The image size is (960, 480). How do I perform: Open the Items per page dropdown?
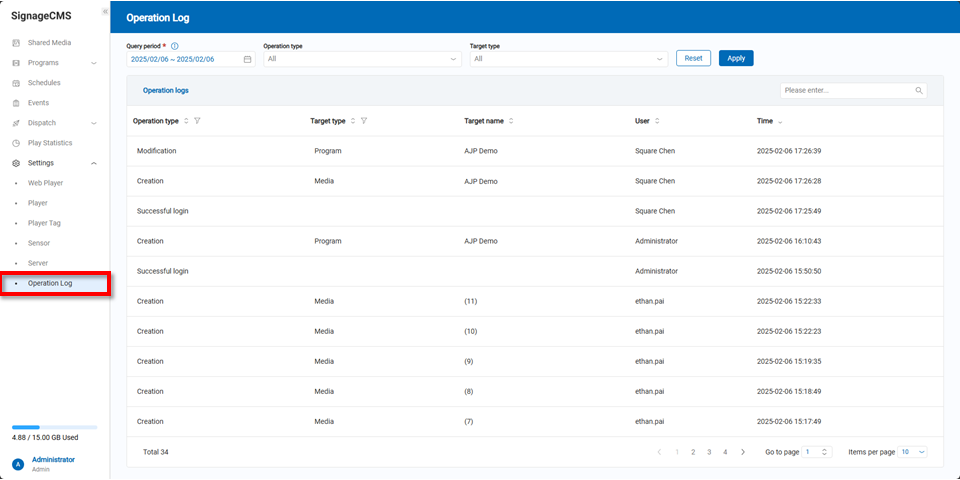(913, 452)
